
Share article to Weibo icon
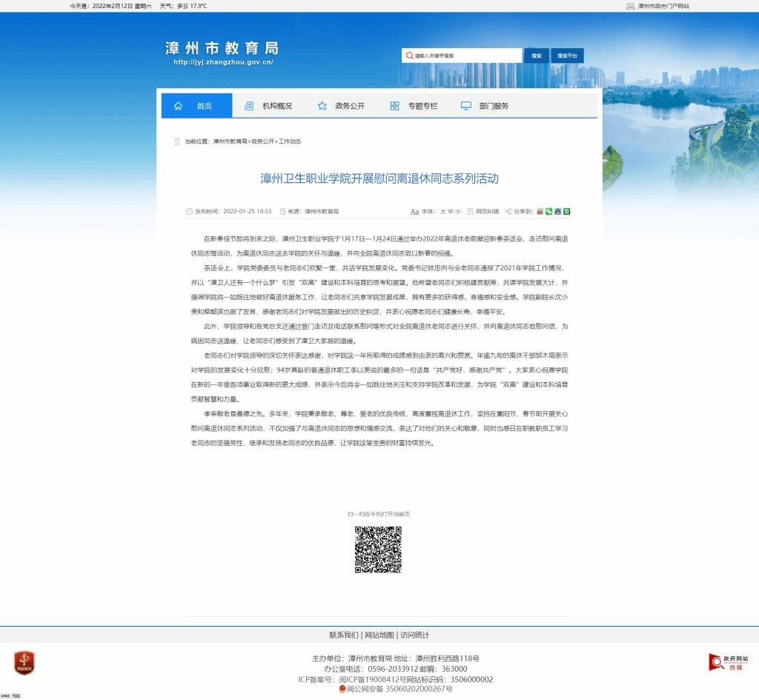point(540,212)
